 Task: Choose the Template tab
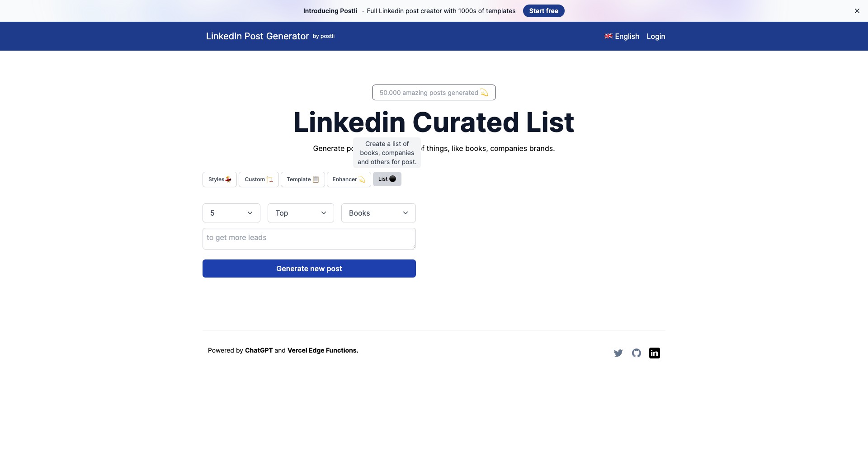(x=303, y=179)
